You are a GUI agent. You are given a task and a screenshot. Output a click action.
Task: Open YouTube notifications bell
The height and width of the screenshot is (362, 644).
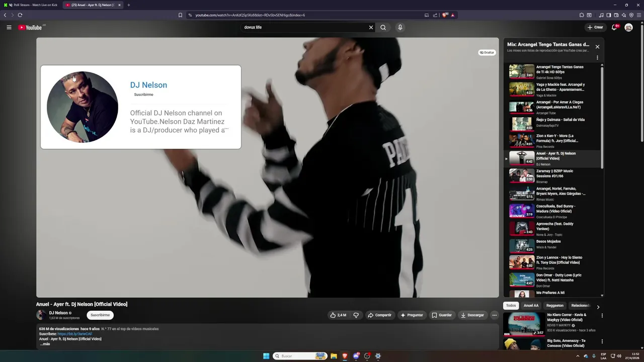(x=614, y=27)
